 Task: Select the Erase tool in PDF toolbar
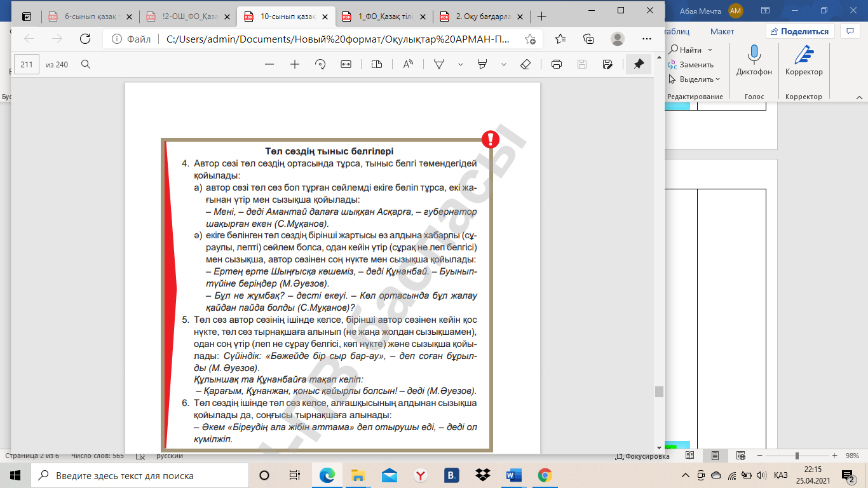tap(525, 64)
